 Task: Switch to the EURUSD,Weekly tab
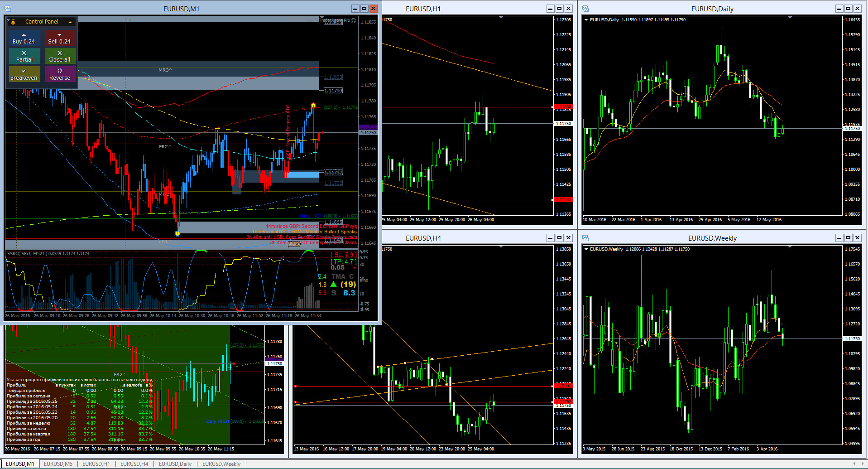(x=221, y=464)
